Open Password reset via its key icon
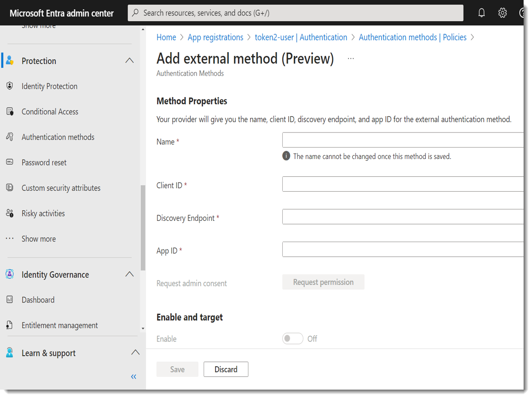532x398 pixels. coord(9,162)
